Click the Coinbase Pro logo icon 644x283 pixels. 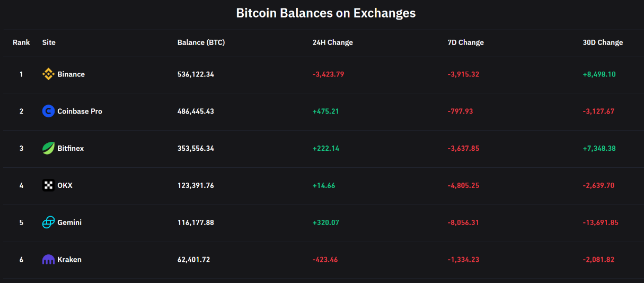[48, 112]
